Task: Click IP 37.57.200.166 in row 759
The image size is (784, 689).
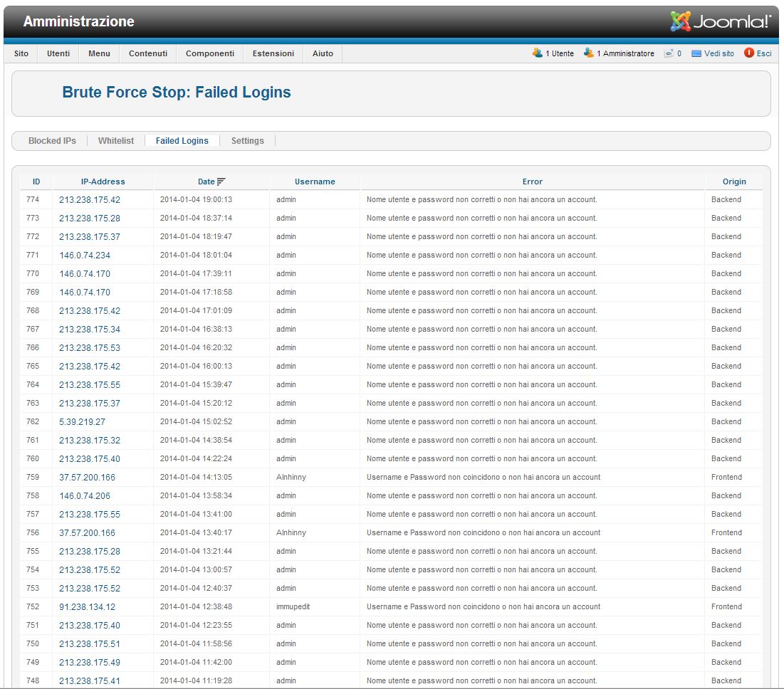Action: click(87, 477)
